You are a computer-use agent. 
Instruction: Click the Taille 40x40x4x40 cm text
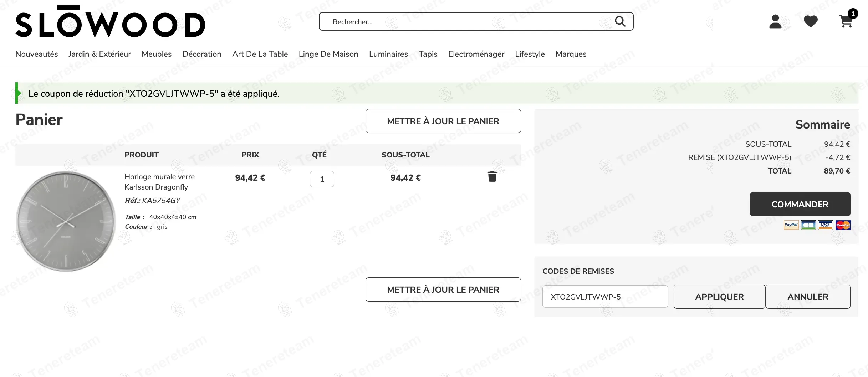click(160, 217)
